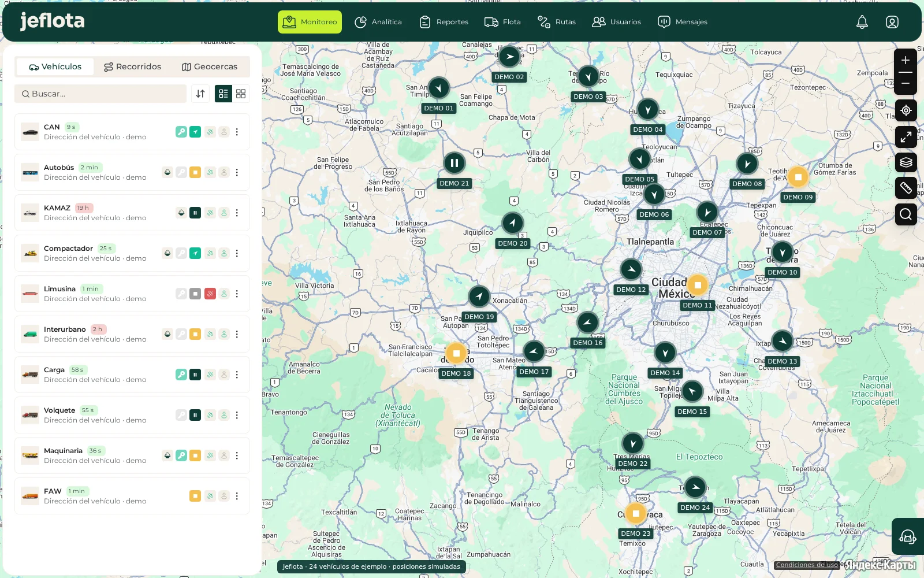Click the satellite icon for Limusina

click(x=210, y=294)
